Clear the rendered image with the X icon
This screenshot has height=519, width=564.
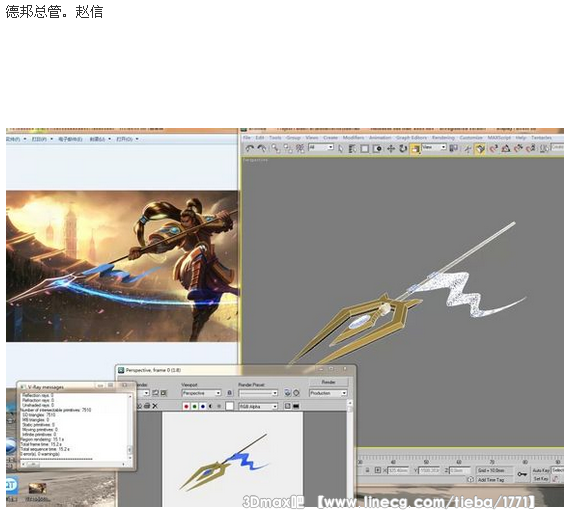click(155, 406)
